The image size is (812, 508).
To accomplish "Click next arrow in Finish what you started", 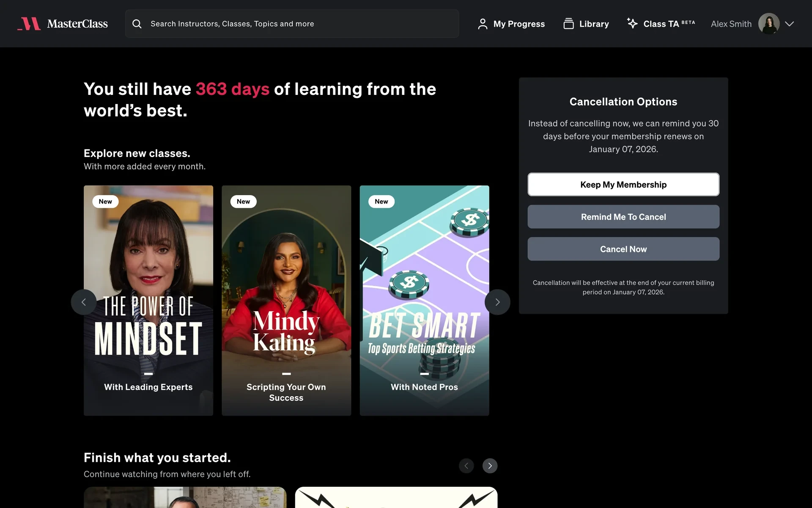I will 490,466.
